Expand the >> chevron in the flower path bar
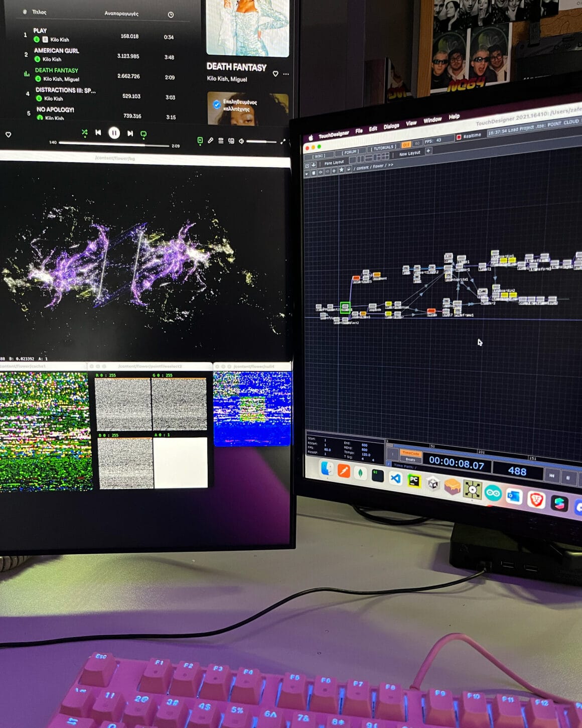 pos(391,166)
